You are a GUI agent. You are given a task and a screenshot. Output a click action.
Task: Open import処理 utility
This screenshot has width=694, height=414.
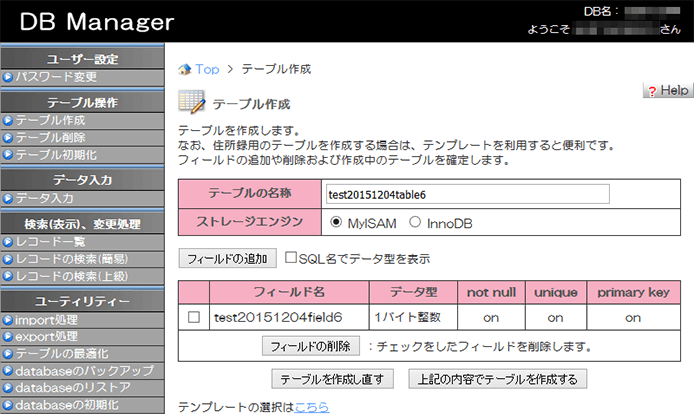tap(46, 319)
